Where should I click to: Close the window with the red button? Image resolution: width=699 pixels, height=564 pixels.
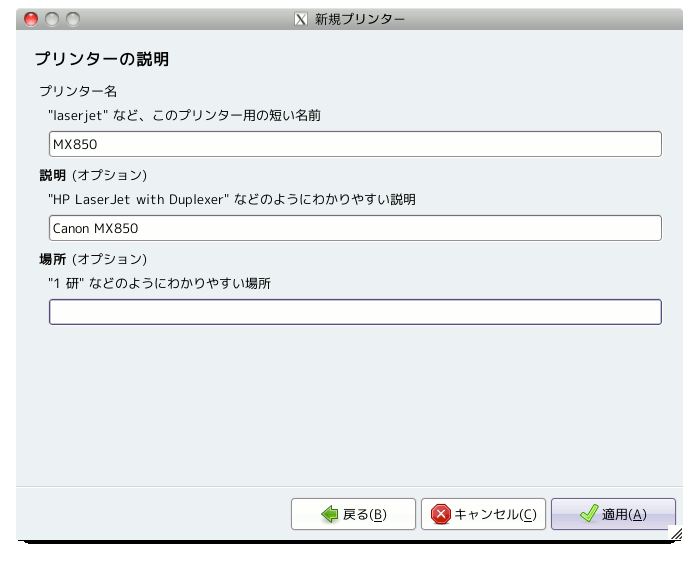(31, 19)
